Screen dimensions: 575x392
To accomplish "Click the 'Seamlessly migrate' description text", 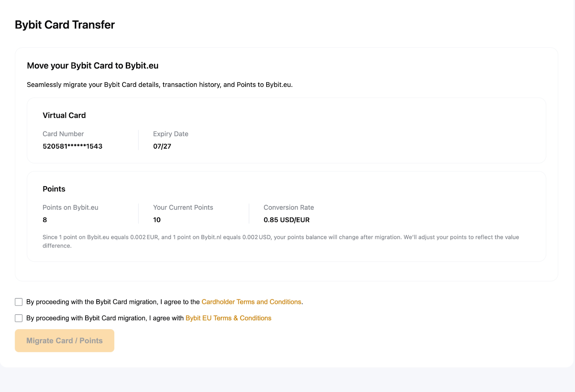I will tap(160, 85).
